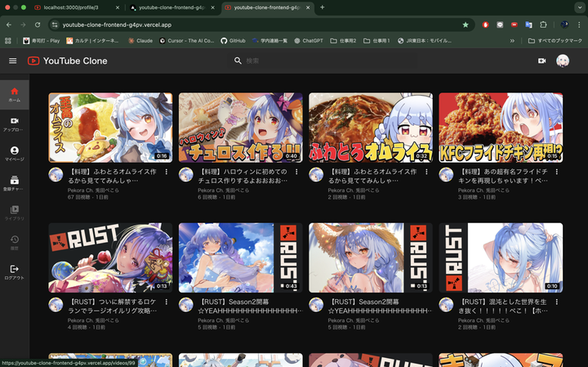Switch to the localhost:3000/profile/3 tab

(73, 7)
